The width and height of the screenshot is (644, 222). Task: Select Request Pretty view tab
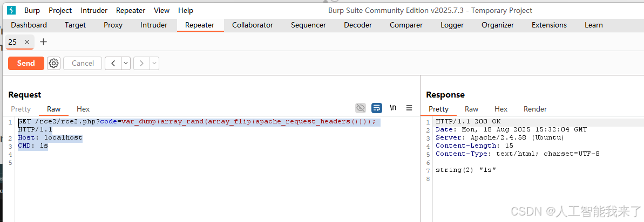tap(21, 109)
